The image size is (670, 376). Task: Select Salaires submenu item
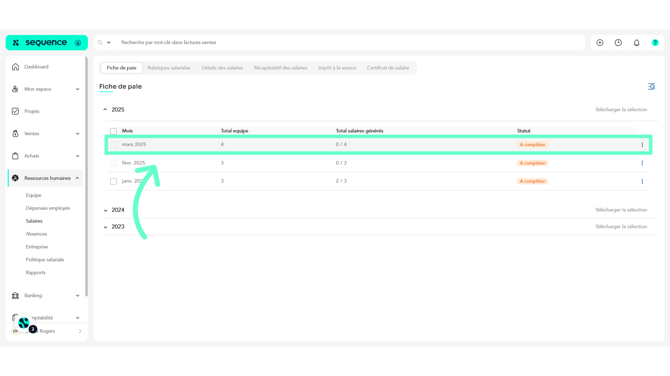[34, 221]
